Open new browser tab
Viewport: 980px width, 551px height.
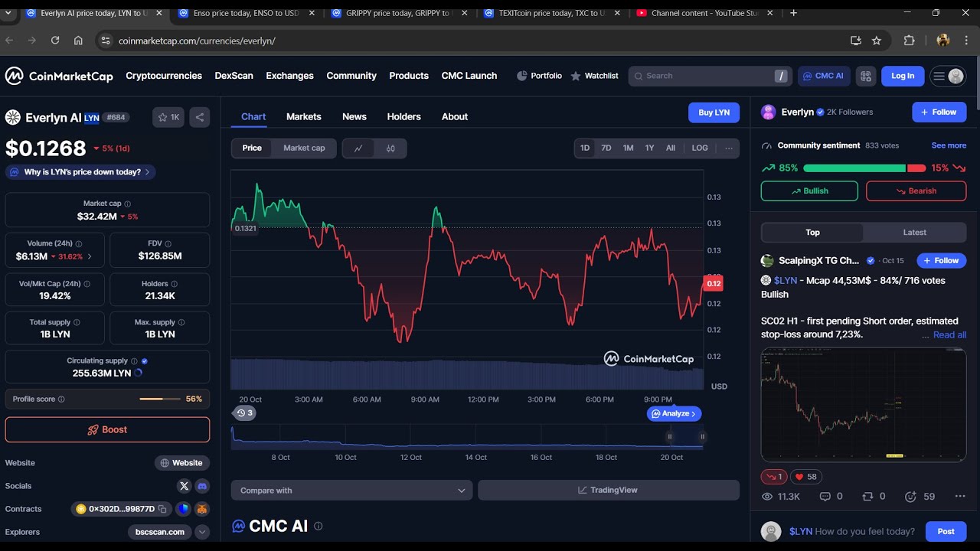coord(794,13)
